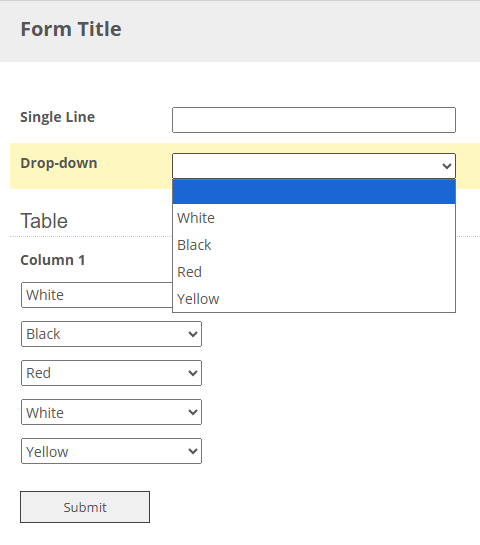Screen dimensions: 480x545
Task: Click the chevron on the Yellow dropdown
Action: (193, 452)
